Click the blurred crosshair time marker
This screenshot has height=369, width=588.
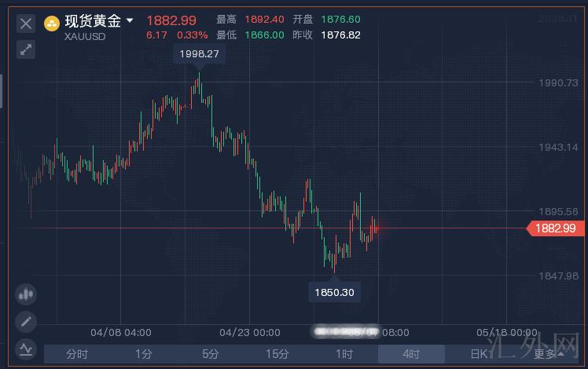click(346, 332)
